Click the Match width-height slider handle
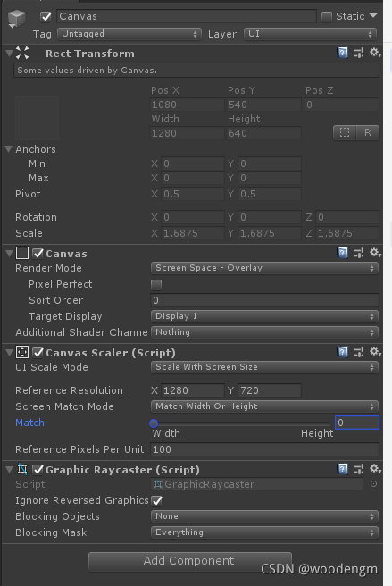The image size is (392, 586). coord(154,423)
